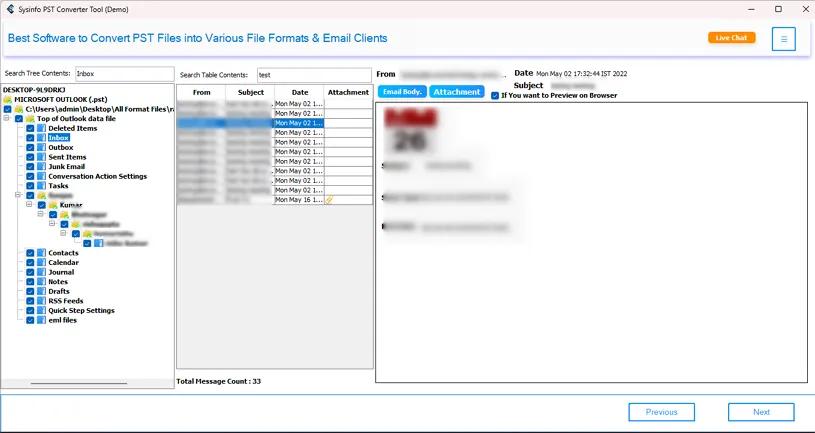
Task: Click the DESKTOP-9L9DRKJ root node
Action: coord(34,89)
